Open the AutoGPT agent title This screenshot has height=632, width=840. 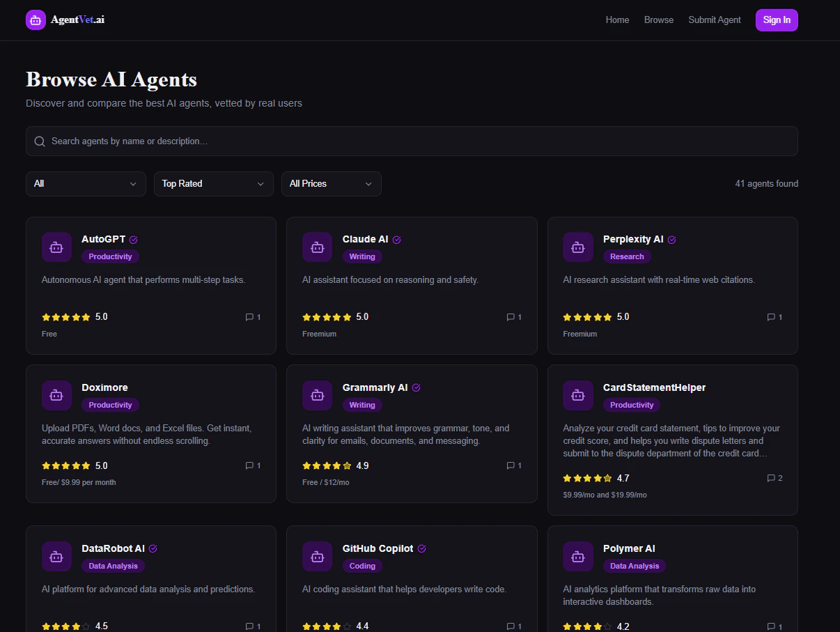104,239
